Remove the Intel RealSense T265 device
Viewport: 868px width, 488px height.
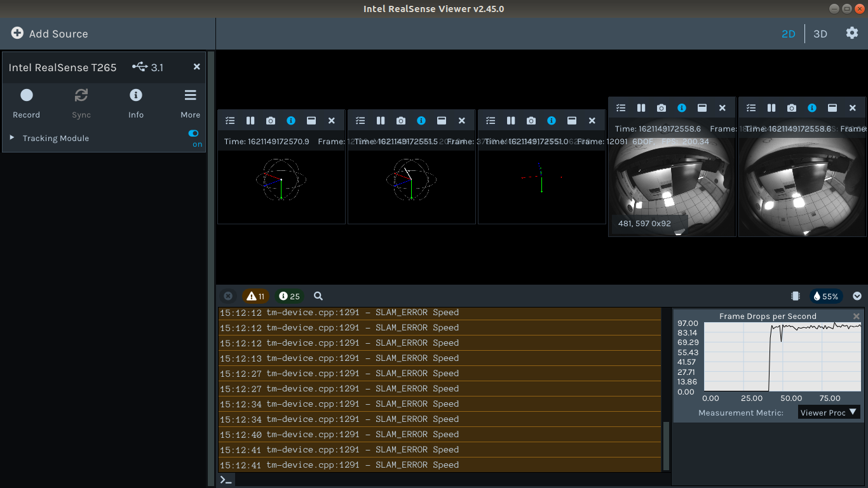[x=196, y=67]
